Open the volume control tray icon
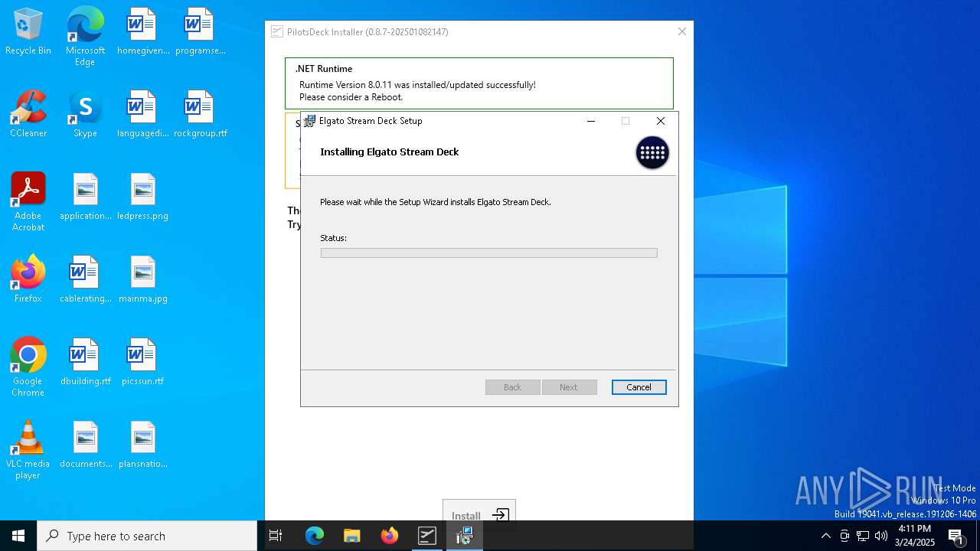The image size is (980, 551). click(x=881, y=536)
